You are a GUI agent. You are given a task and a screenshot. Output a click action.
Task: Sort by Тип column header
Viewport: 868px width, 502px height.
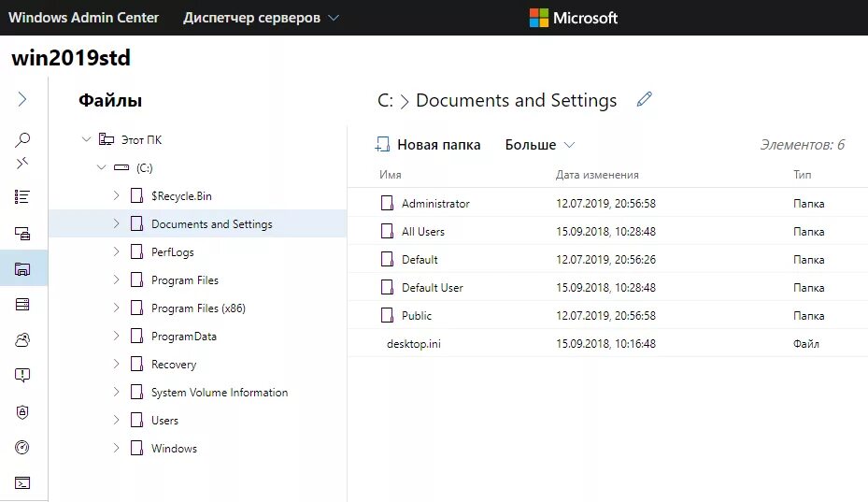coord(802,175)
